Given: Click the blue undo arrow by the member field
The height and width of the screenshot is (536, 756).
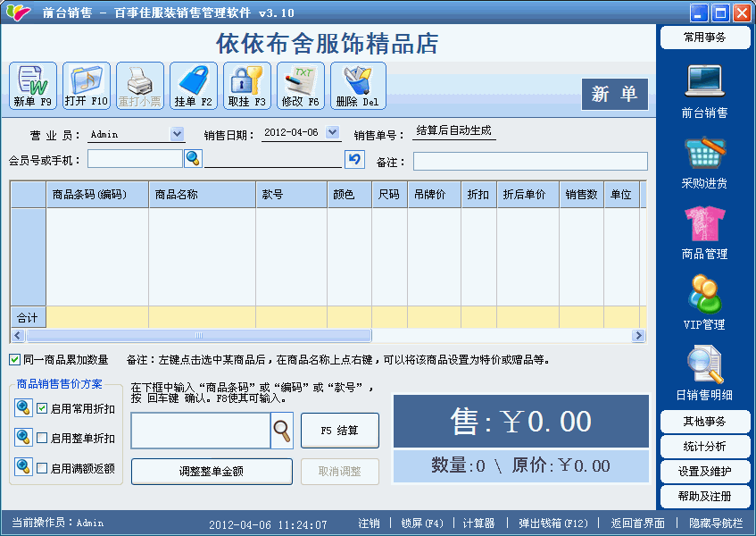Looking at the screenshot, I should (x=354, y=159).
